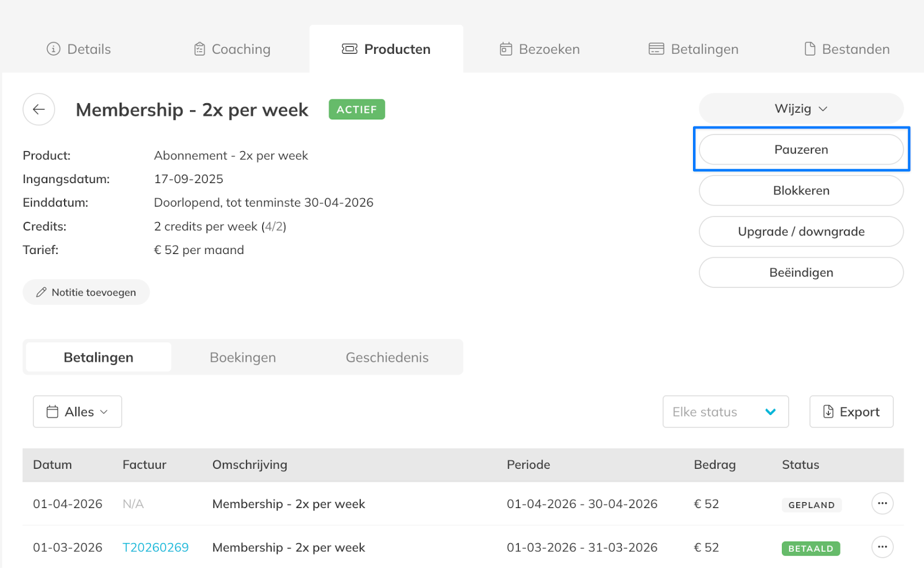
Task: Click the info icon on Details tab
Action: tap(53, 49)
